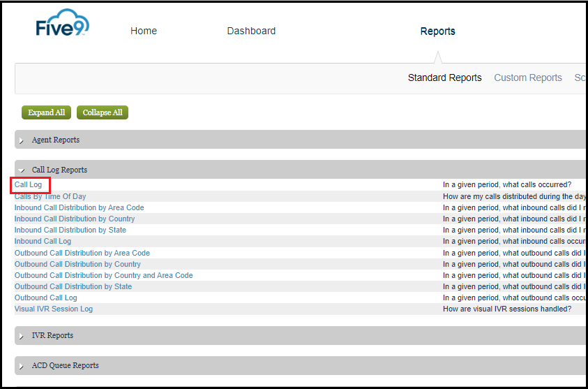Open the Dashboard menu item
This screenshot has width=588, height=389.
pos(251,31)
